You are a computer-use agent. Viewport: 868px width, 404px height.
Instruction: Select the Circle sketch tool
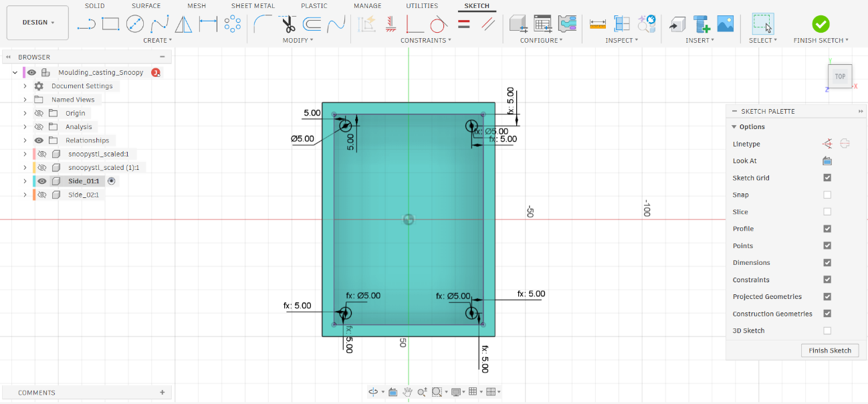coord(135,25)
